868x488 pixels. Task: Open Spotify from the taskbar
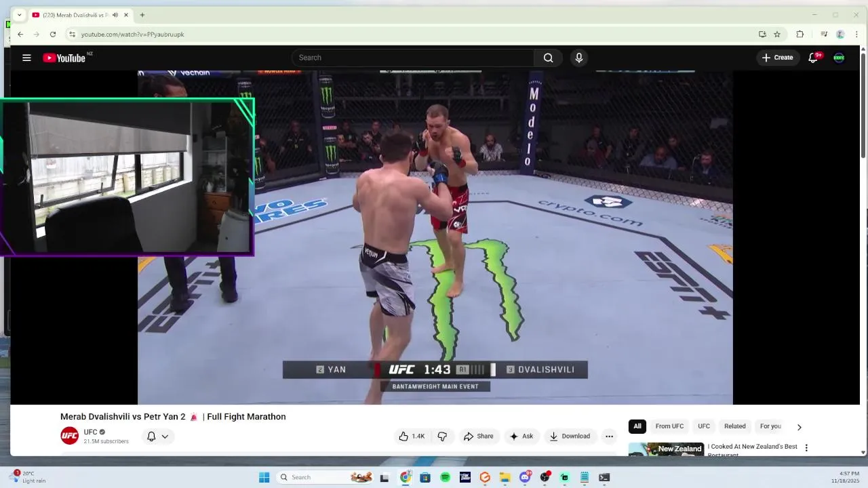tap(445, 477)
